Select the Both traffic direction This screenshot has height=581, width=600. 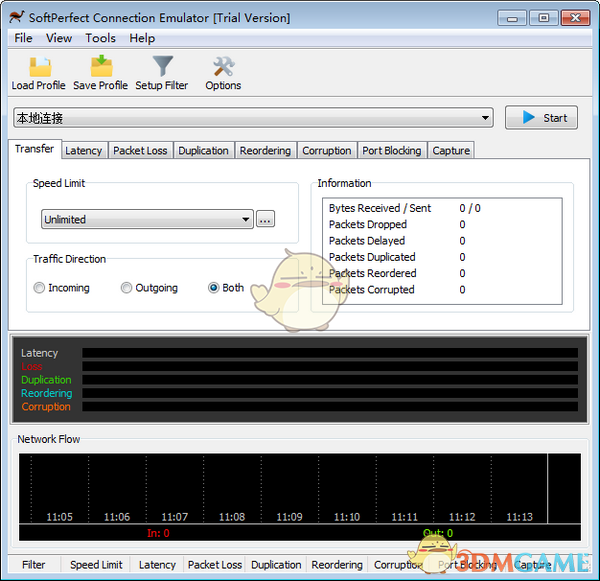point(226,288)
